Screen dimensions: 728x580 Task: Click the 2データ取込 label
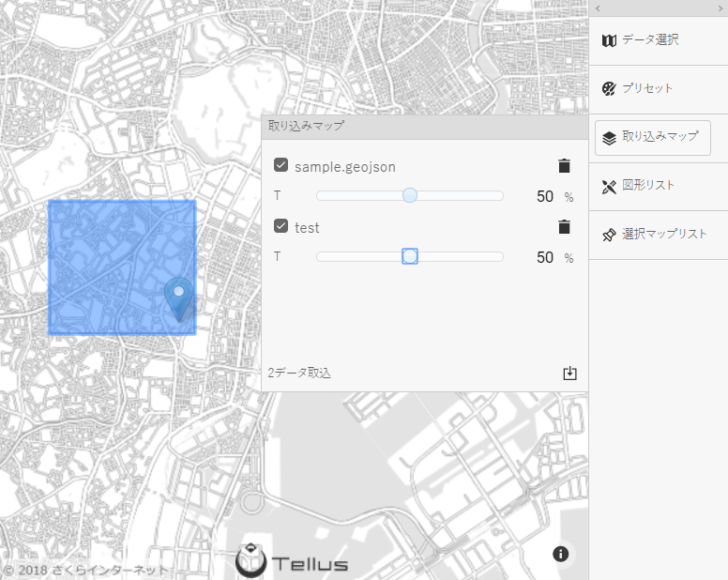coord(299,373)
